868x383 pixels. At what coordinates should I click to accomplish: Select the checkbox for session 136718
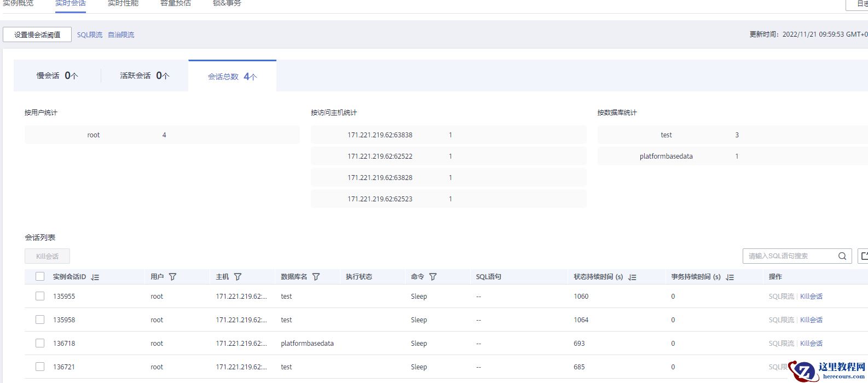(x=40, y=343)
